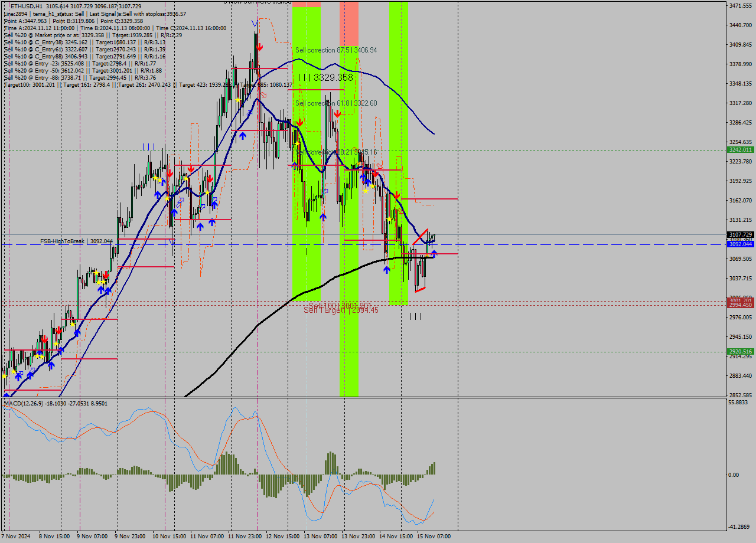
Task: Click the 3471.555 price axis value
Action: (x=740, y=5)
